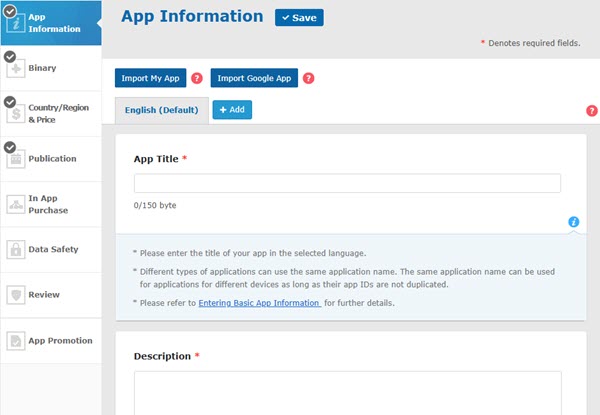Viewport: 600px width, 415px height.
Task: Click the Import Google App button
Action: click(254, 78)
